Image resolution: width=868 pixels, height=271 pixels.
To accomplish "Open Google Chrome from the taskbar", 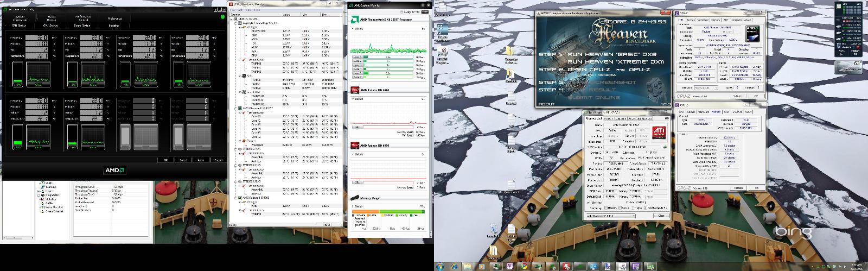I will coord(524,267).
